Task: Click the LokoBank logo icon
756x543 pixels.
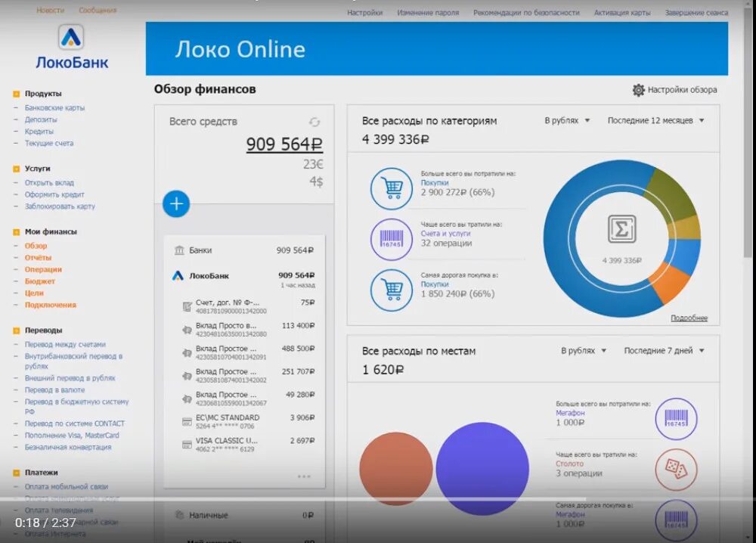Action: pos(71,36)
